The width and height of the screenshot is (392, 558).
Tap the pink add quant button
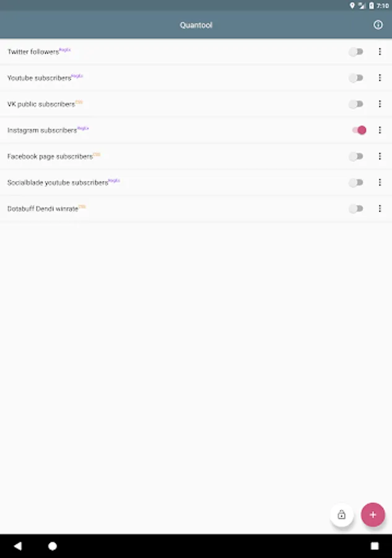click(373, 515)
